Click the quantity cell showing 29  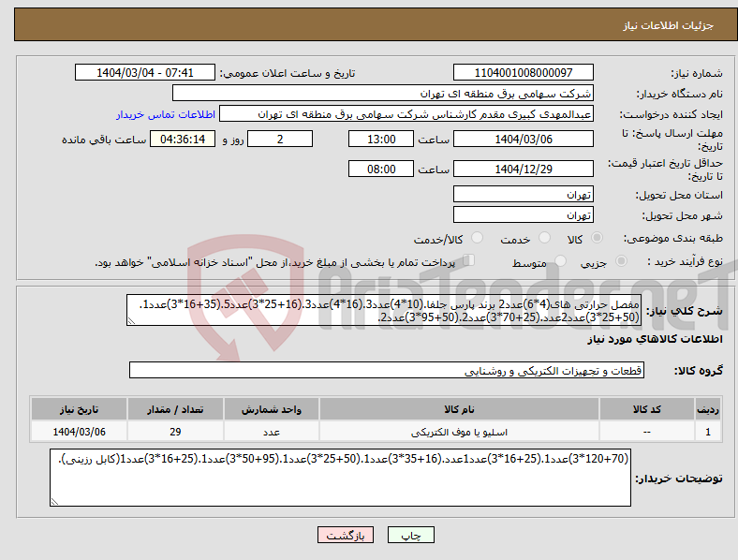point(175,432)
